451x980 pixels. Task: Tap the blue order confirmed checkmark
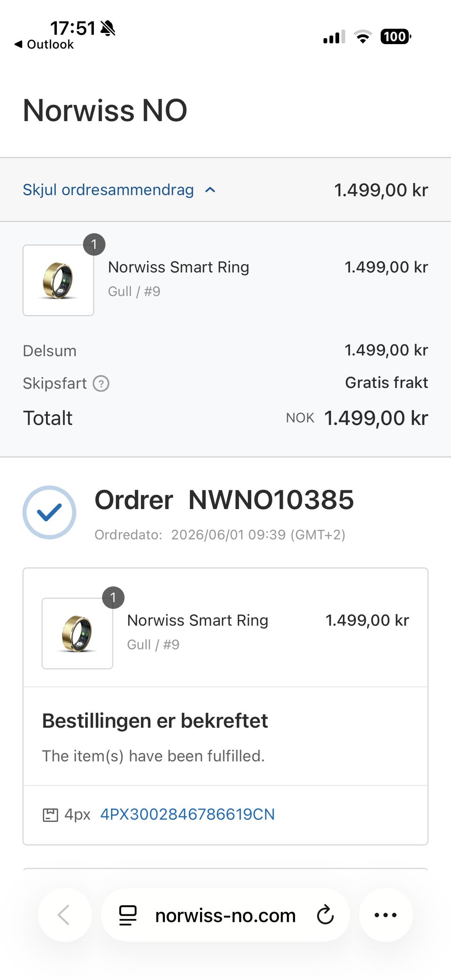tap(49, 512)
